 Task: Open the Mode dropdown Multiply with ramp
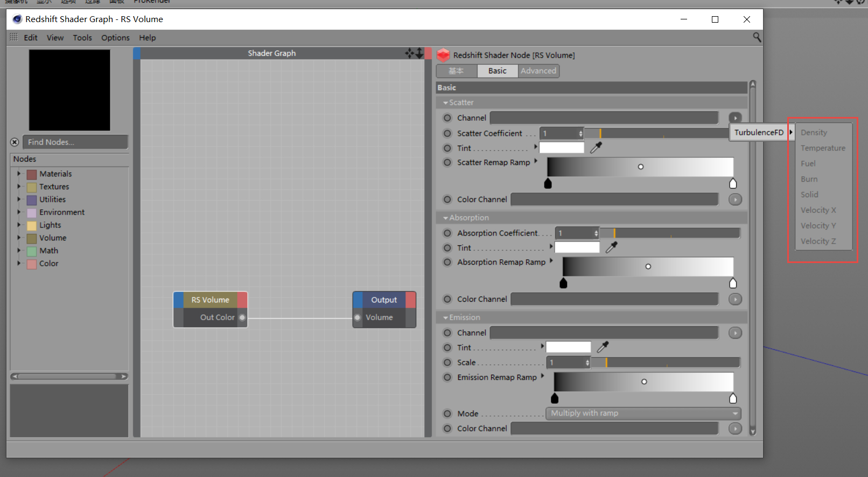click(643, 413)
